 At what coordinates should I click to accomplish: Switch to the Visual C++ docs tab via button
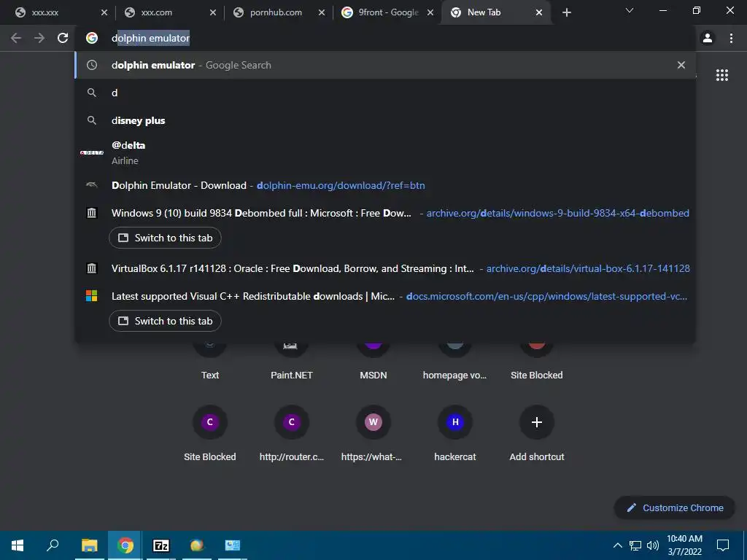165,321
